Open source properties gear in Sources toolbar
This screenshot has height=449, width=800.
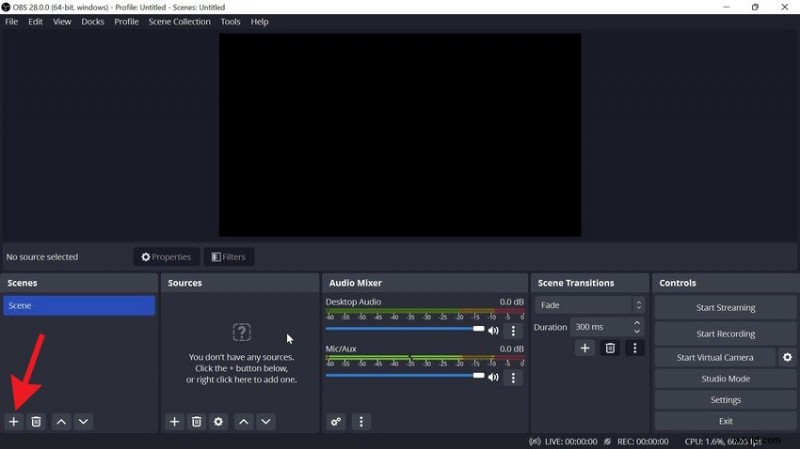click(218, 422)
